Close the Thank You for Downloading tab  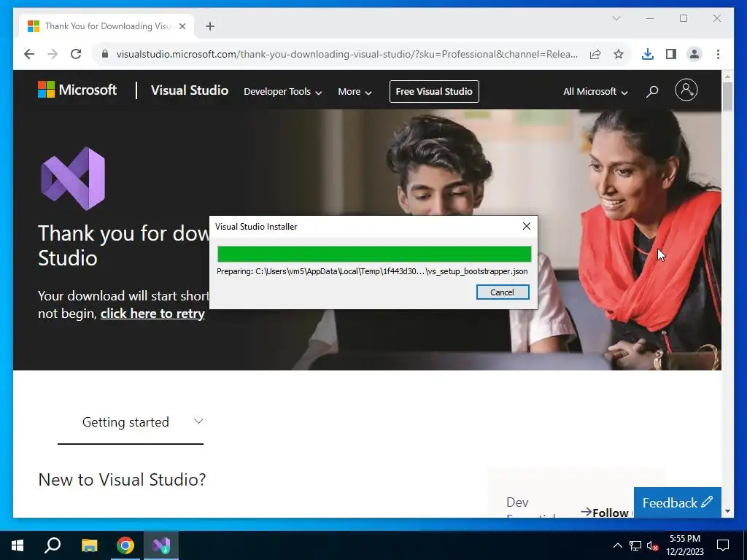click(182, 26)
